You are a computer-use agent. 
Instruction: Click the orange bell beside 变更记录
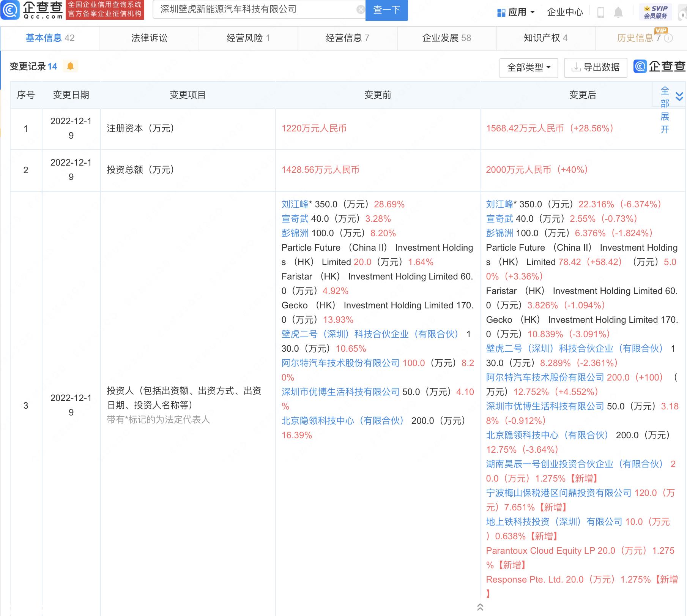70,66
